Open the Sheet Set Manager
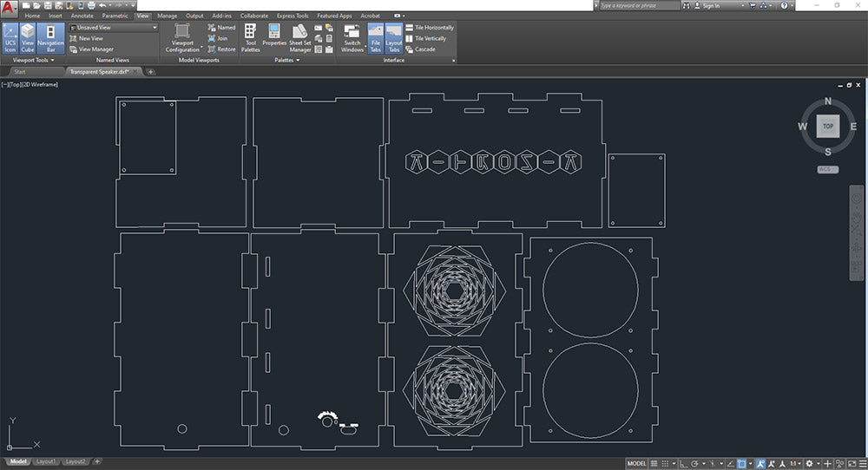Viewport: 868px width, 470px height. click(x=299, y=39)
